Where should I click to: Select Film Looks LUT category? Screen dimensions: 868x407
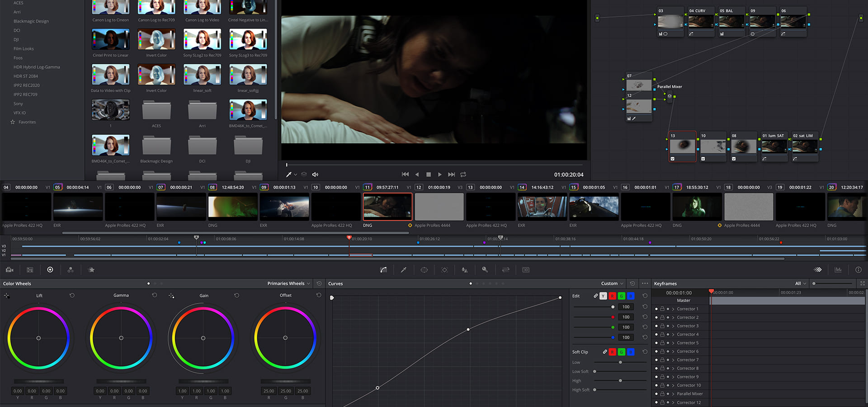[x=24, y=49]
